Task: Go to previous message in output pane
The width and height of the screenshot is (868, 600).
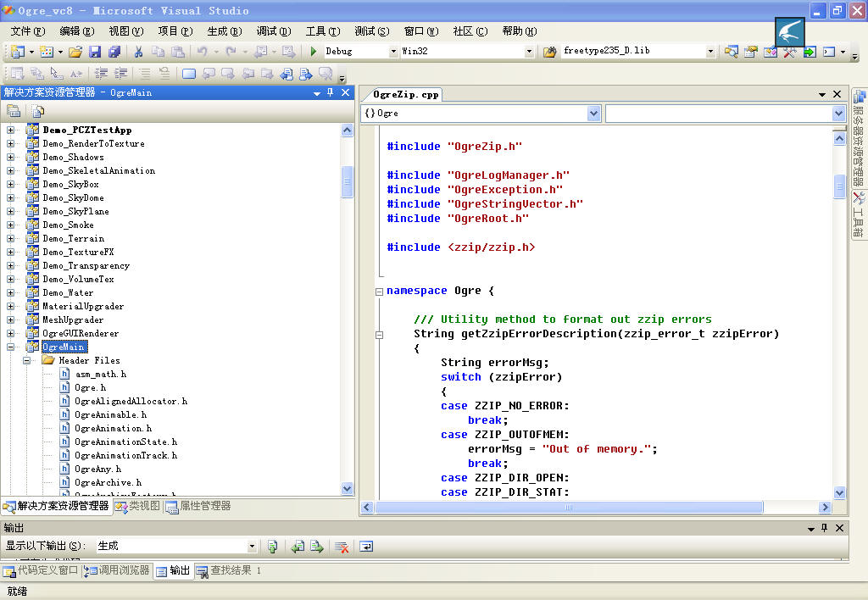Action: pos(298,547)
